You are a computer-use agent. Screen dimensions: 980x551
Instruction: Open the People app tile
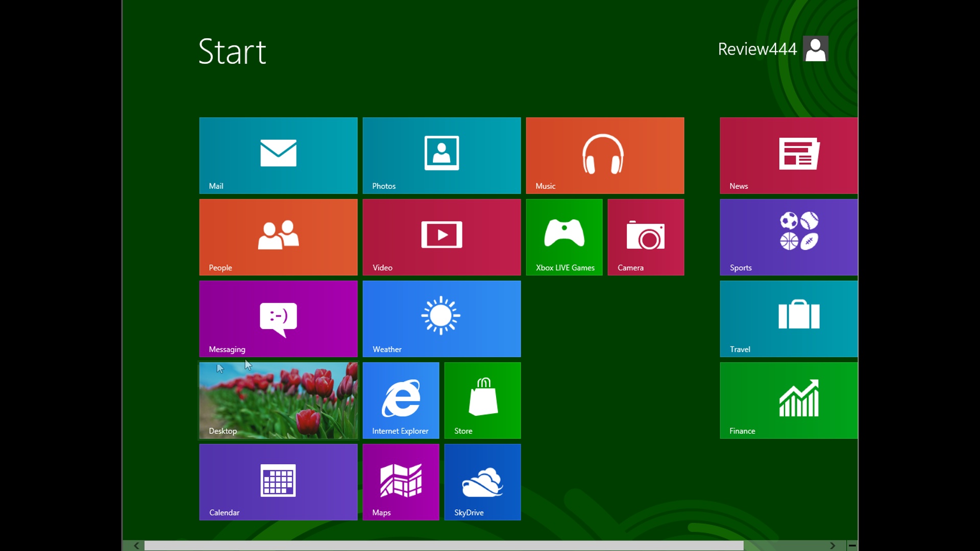[278, 237]
